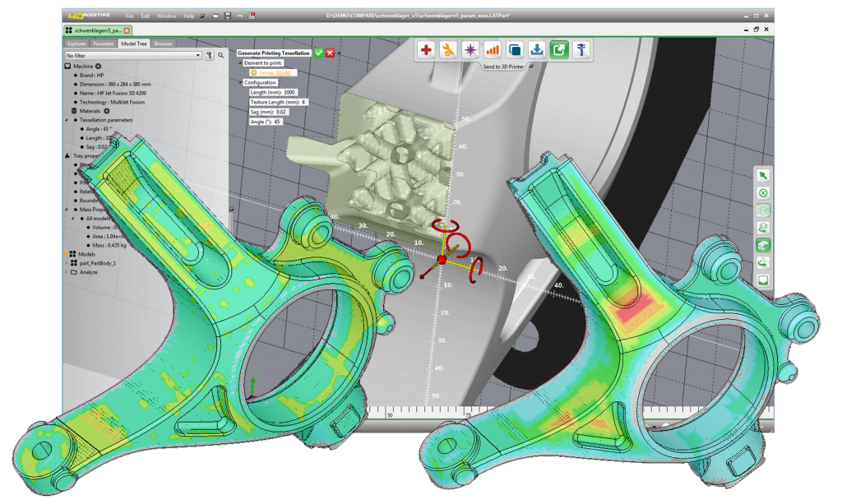Click the green arrow icon in right sidebar

(763, 175)
